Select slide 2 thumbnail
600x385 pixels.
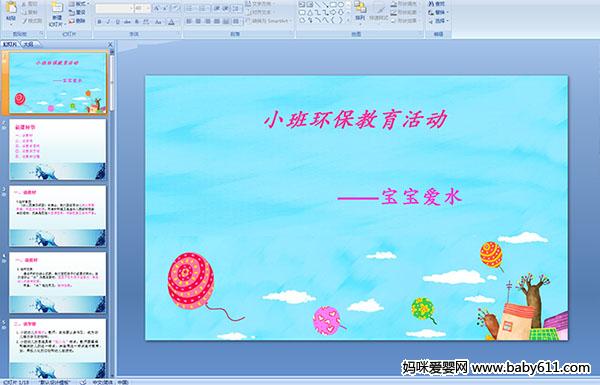click(x=58, y=150)
